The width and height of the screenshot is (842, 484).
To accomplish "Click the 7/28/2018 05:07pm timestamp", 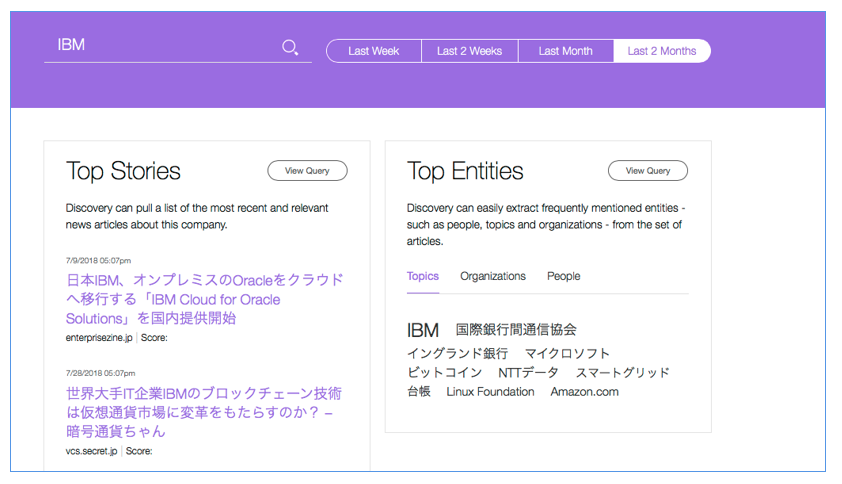I will [x=100, y=373].
